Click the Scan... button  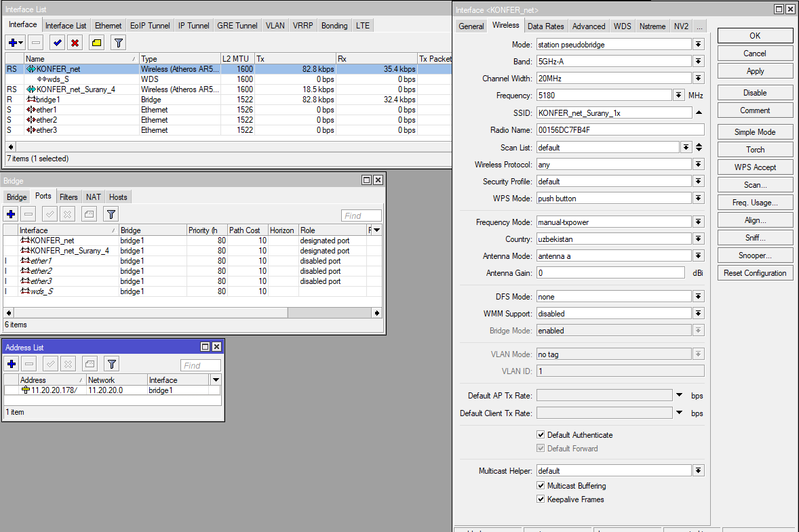[x=755, y=185]
